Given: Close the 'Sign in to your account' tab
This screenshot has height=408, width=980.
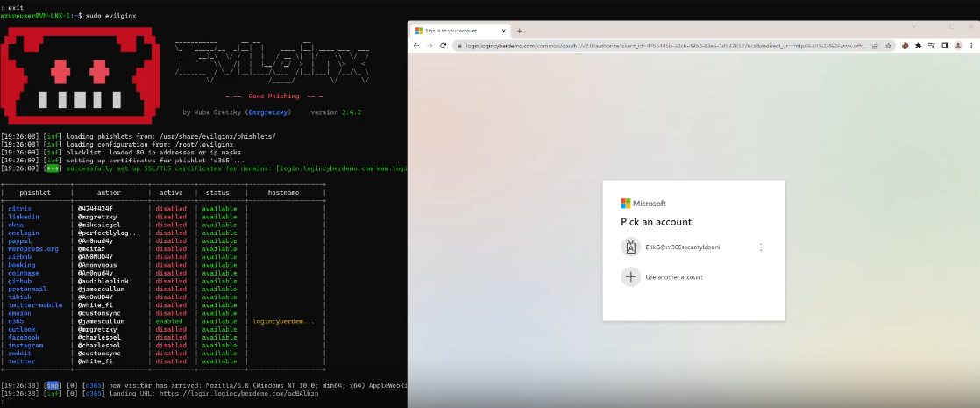Looking at the screenshot, I should [x=504, y=31].
